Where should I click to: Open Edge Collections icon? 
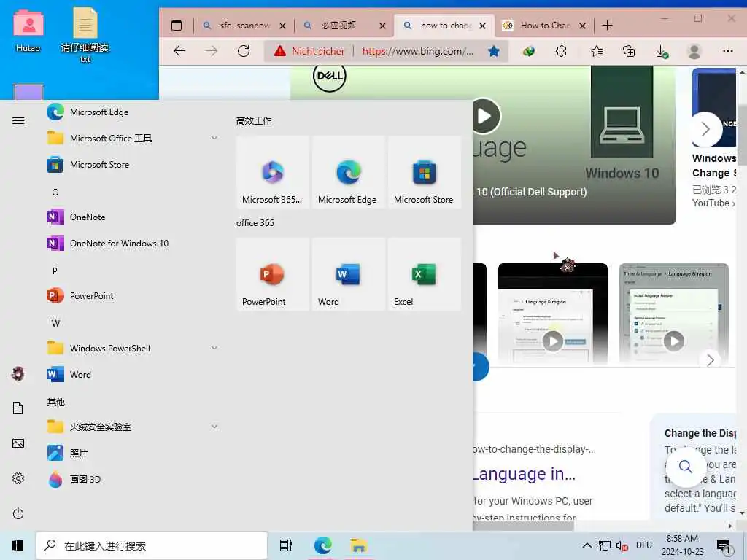point(629,51)
